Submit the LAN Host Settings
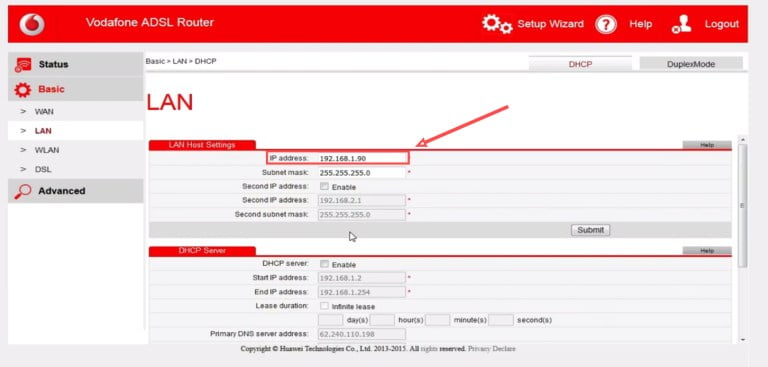This screenshot has width=768, height=367. pos(590,230)
